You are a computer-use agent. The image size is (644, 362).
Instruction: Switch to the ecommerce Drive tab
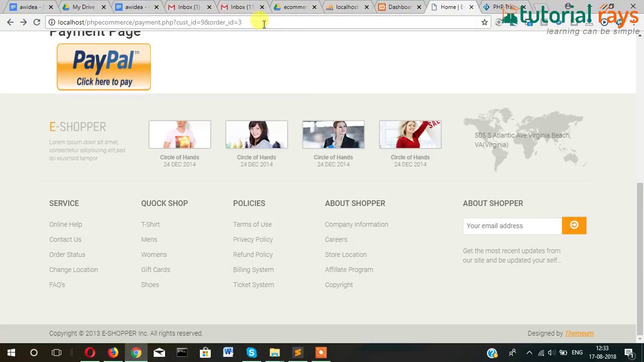pyautogui.click(x=294, y=7)
